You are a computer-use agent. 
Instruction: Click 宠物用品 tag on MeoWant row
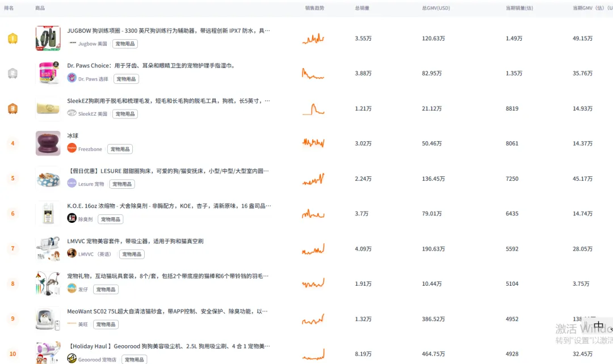pyautogui.click(x=106, y=324)
